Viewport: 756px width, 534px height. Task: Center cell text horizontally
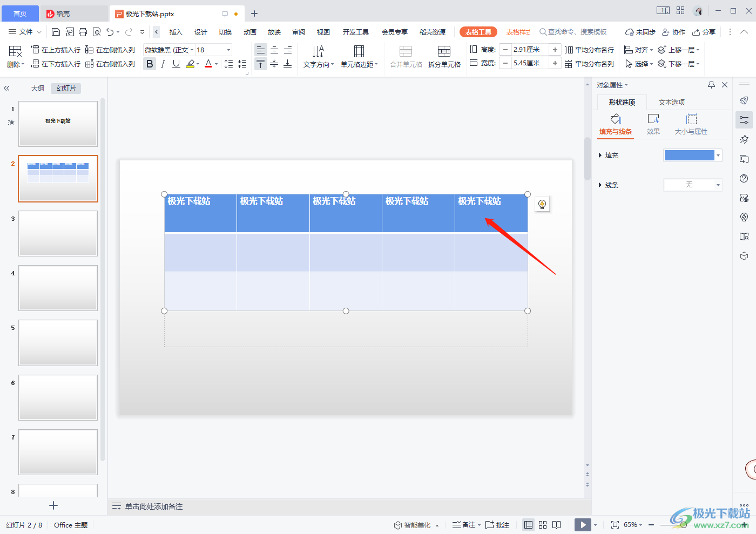[274, 50]
